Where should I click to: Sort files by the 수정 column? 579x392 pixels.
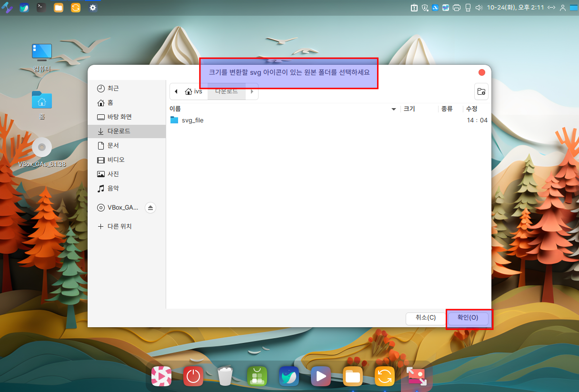(476, 109)
